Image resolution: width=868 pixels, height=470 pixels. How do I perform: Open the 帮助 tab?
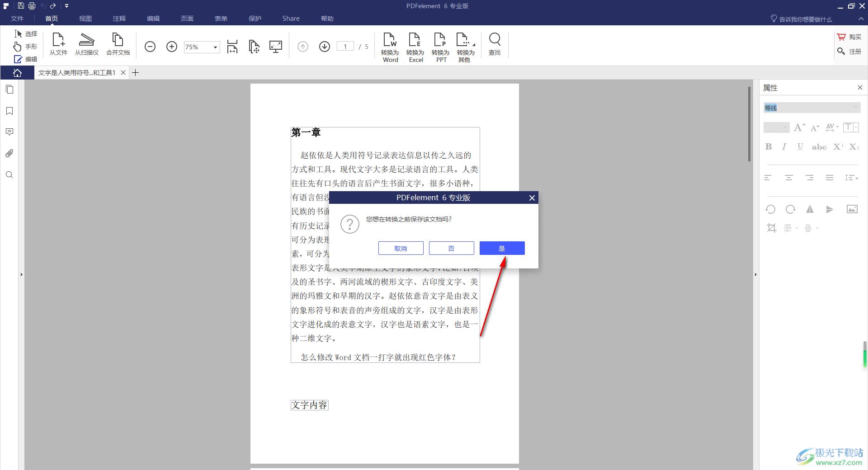pos(327,19)
